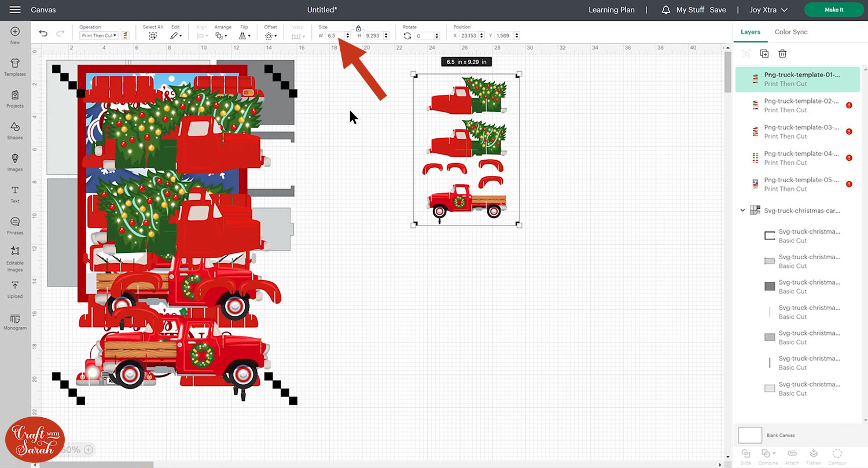Screen dimensions: 868x468
Task: Redo the last action
Action: coord(60,34)
